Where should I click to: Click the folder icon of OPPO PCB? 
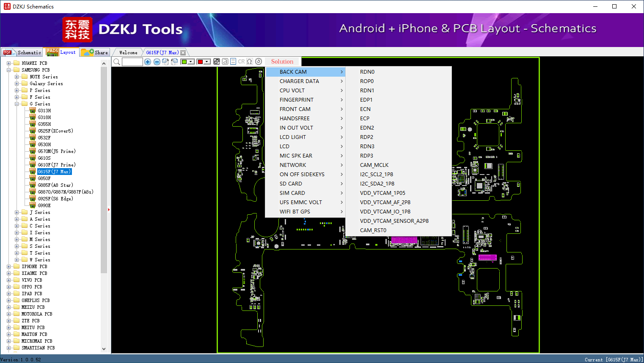[17, 287]
